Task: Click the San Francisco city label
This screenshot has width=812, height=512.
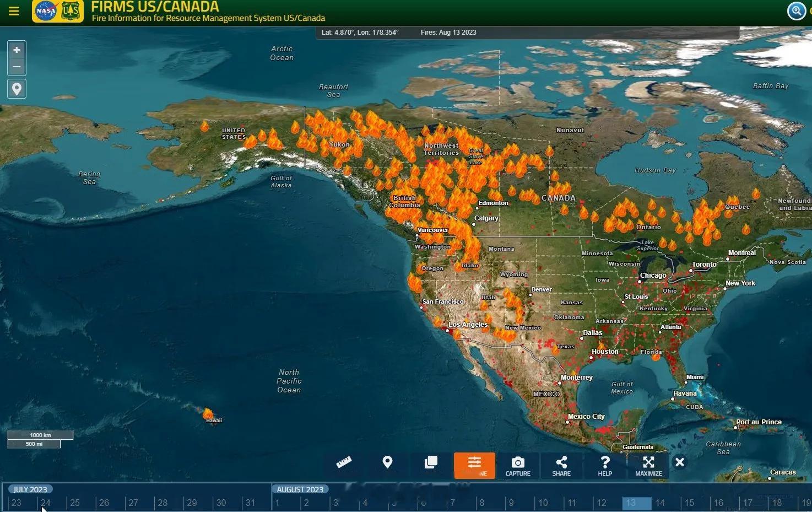Action: (443, 301)
